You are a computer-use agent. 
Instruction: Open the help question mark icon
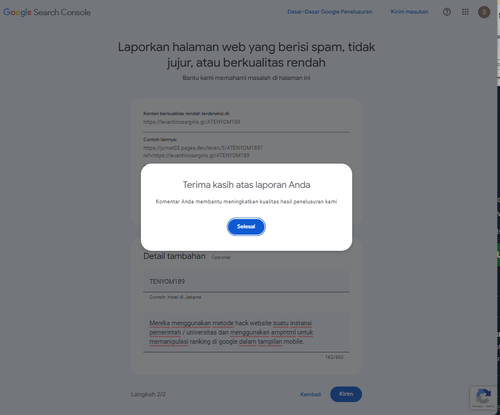tap(447, 12)
